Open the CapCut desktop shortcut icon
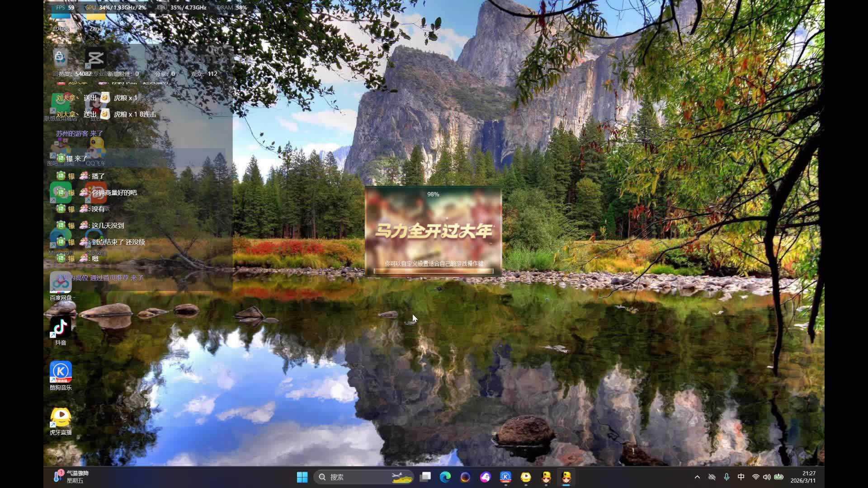This screenshot has width=868, height=488. (x=95, y=58)
